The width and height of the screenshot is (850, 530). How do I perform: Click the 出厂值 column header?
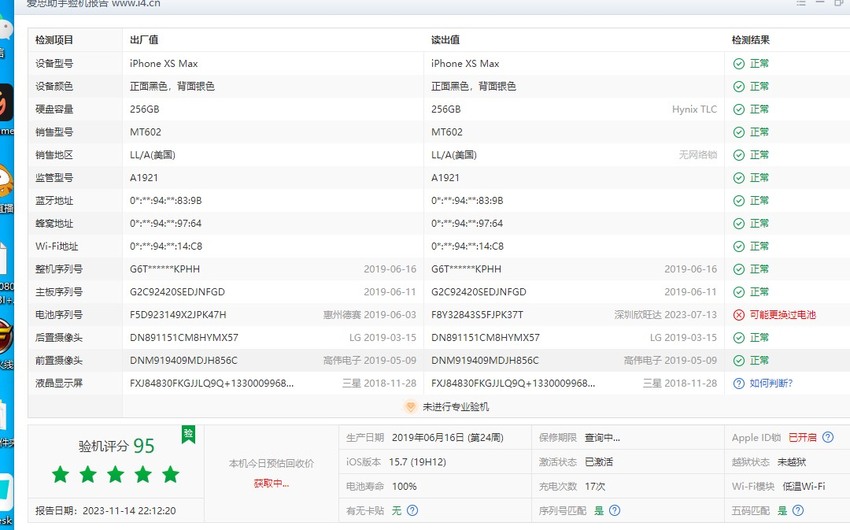(x=144, y=40)
